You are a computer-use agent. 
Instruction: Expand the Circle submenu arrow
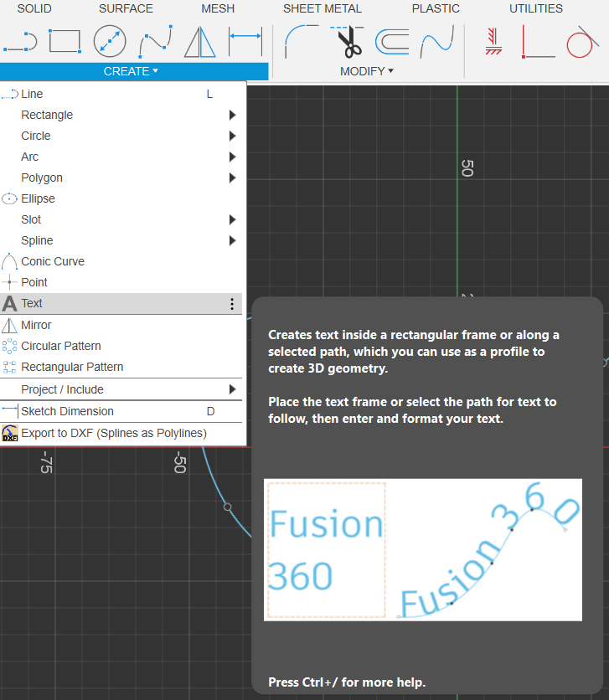click(x=232, y=136)
